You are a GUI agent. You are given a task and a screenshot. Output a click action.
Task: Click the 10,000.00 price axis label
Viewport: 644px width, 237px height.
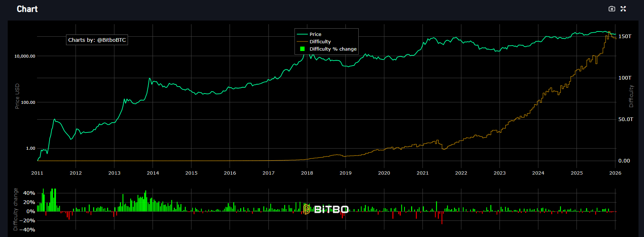click(x=25, y=56)
